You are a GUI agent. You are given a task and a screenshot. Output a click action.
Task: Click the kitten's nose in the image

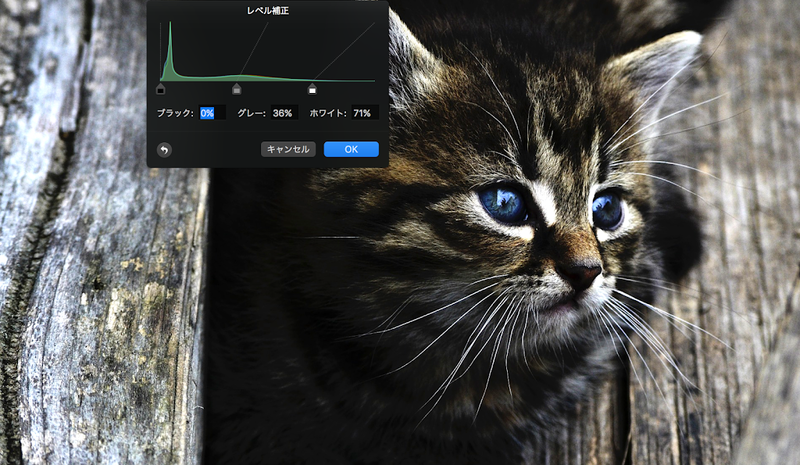tap(581, 273)
